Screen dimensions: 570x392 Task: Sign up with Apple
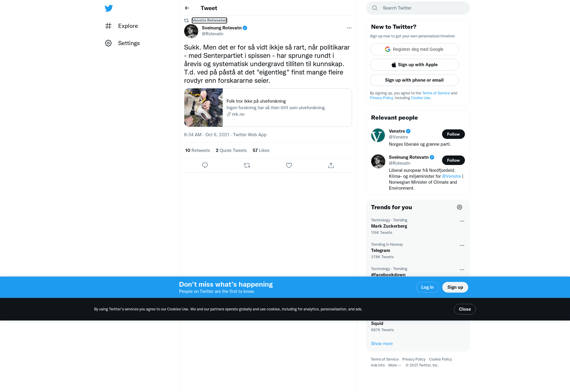(x=414, y=65)
